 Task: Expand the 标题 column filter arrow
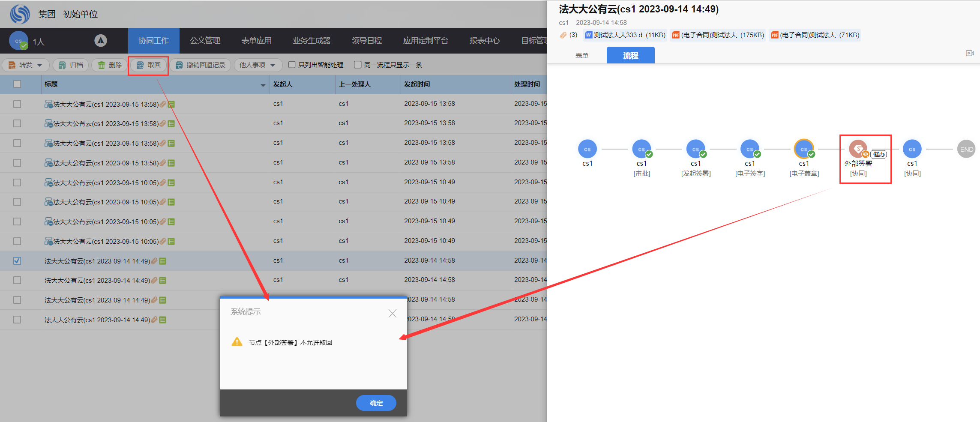[263, 85]
